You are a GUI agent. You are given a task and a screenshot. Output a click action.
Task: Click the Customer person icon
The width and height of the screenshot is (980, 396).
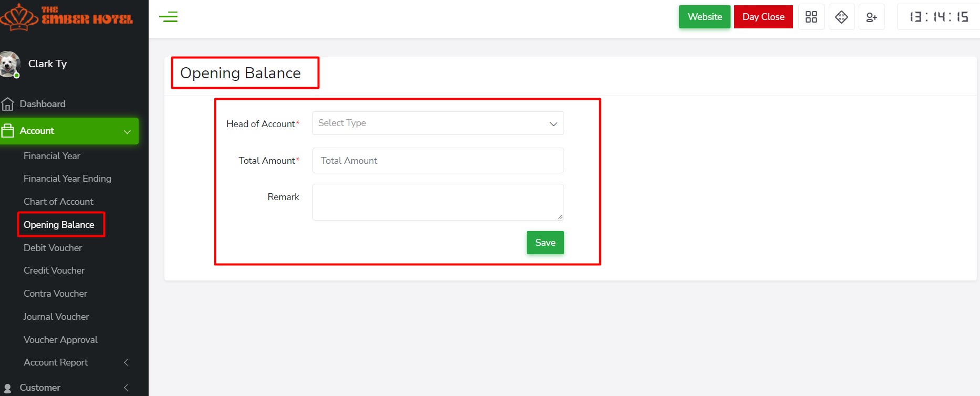(x=8, y=388)
